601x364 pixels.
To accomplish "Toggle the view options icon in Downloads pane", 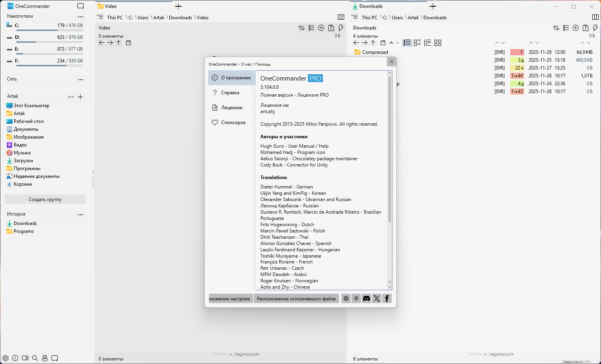I will click(x=566, y=28).
